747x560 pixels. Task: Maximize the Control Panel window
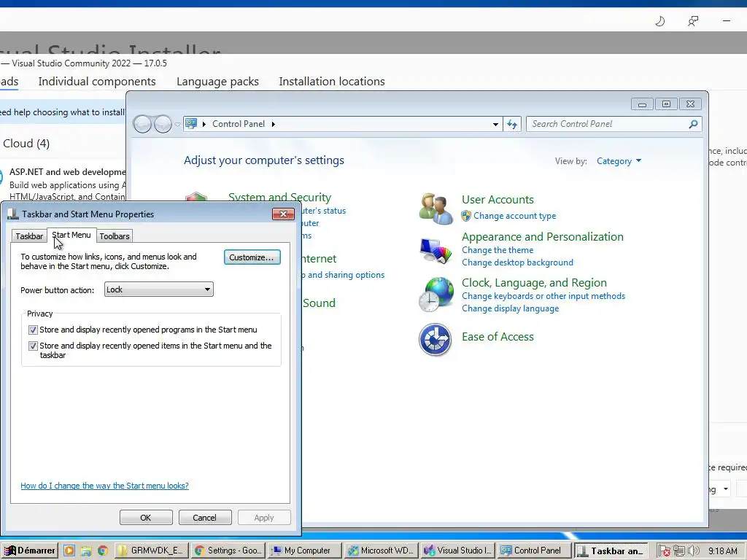click(666, 104)
